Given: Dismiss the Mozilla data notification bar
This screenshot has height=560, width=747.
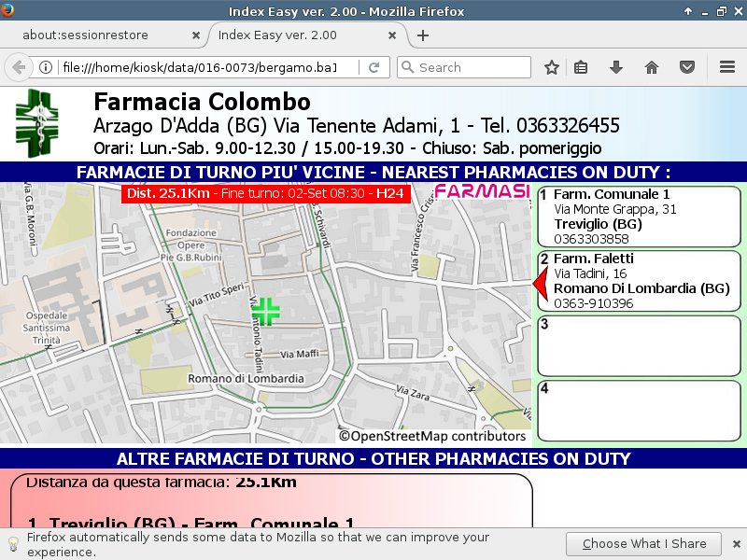Looking at the screenshot, I should coord(735,543).
